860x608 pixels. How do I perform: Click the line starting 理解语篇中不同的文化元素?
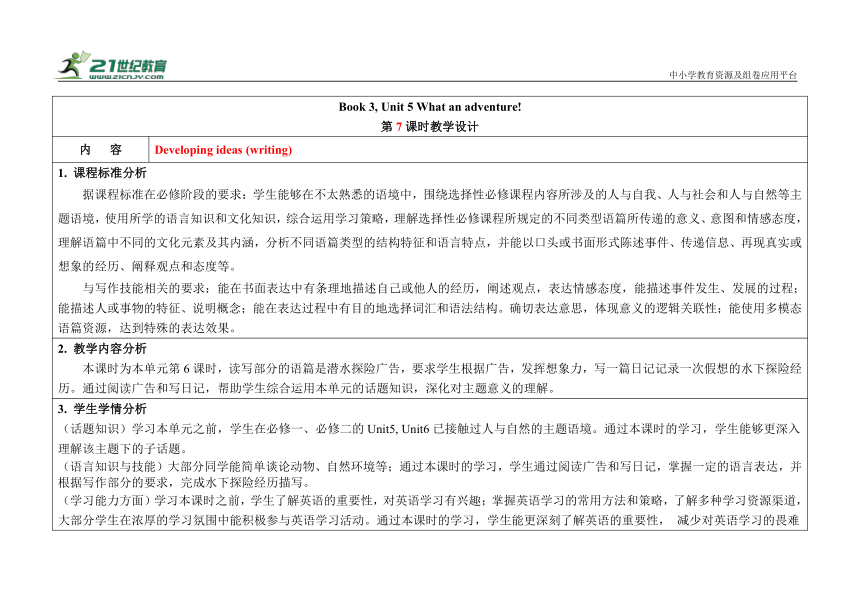click(430, 242)
